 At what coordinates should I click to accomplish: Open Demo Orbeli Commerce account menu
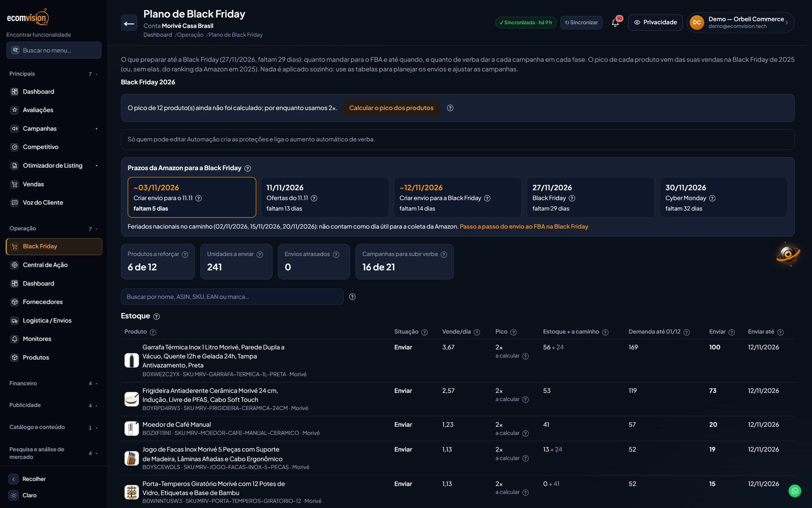point(740,22)
